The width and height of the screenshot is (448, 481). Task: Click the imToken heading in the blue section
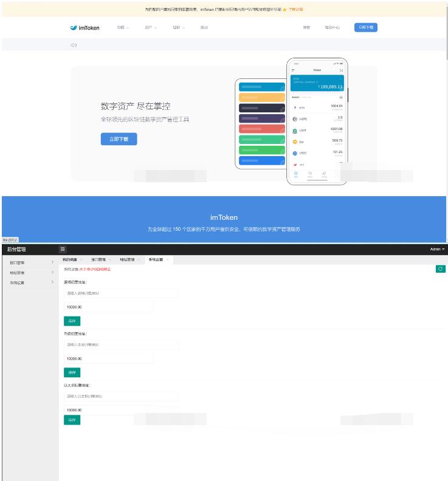pos(224,217)
